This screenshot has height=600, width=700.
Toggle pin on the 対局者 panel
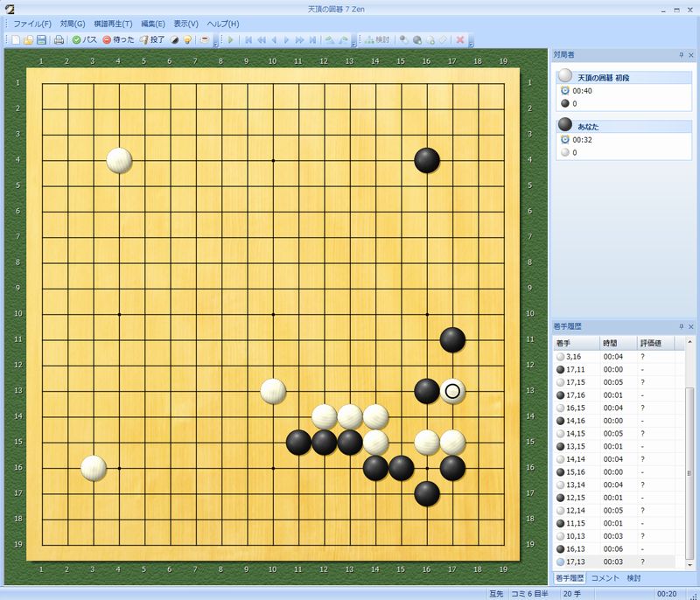[x=680, y=55]
